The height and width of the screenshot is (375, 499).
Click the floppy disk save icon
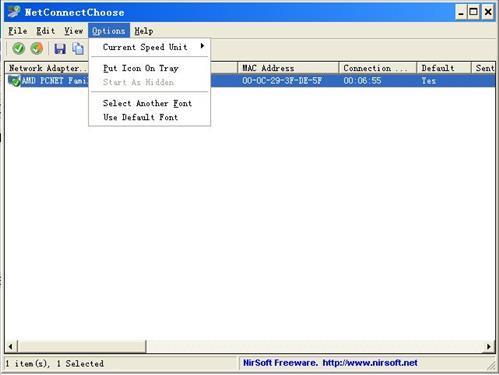[60, 49]
